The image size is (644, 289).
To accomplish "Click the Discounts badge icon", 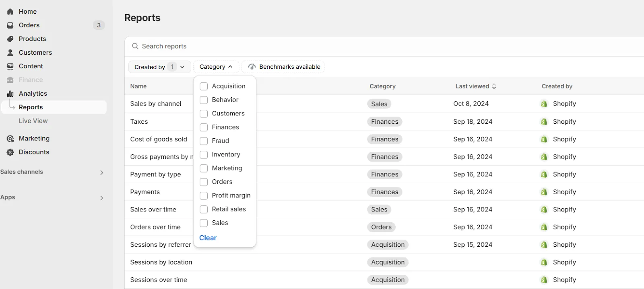I will coord(10,152).
